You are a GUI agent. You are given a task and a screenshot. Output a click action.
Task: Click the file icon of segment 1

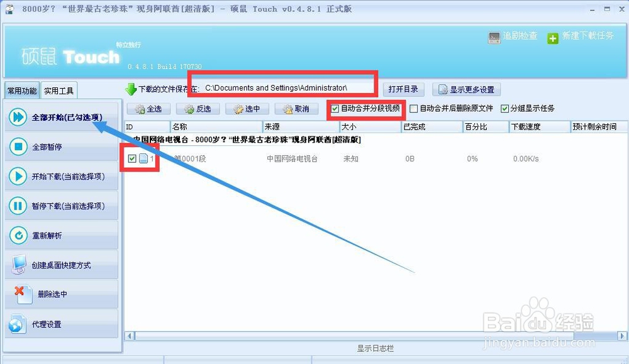143,159
